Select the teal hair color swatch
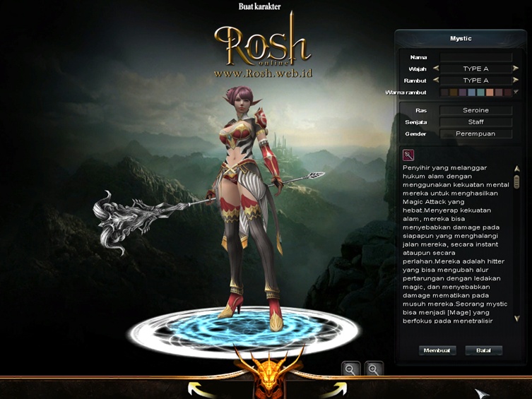Viewport: 532px width, 399px height. coord(480,93)
